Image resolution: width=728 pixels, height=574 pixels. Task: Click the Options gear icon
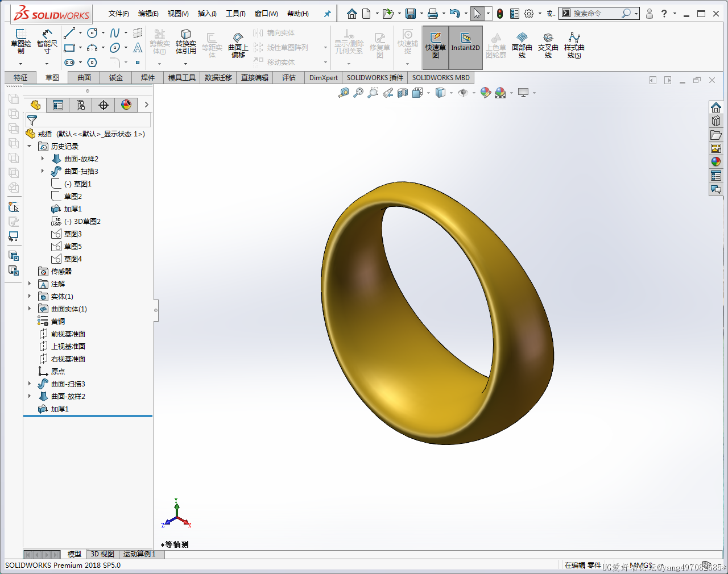(x=529, y=14)
